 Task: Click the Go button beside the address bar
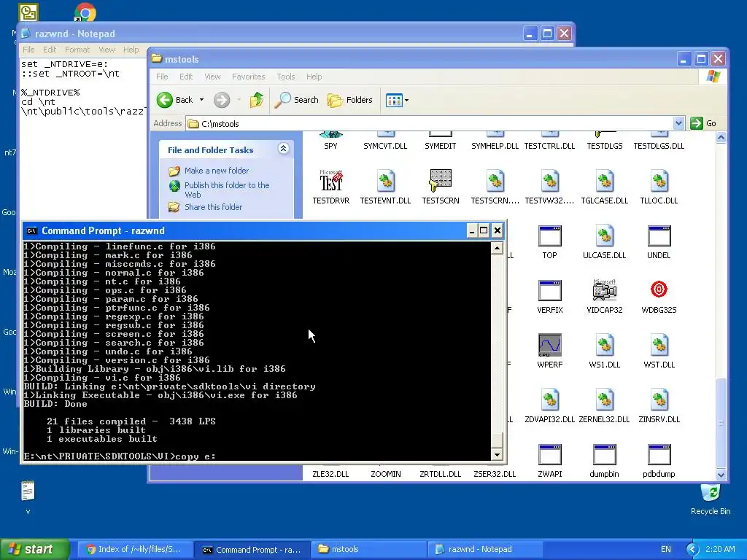point(704,123)
